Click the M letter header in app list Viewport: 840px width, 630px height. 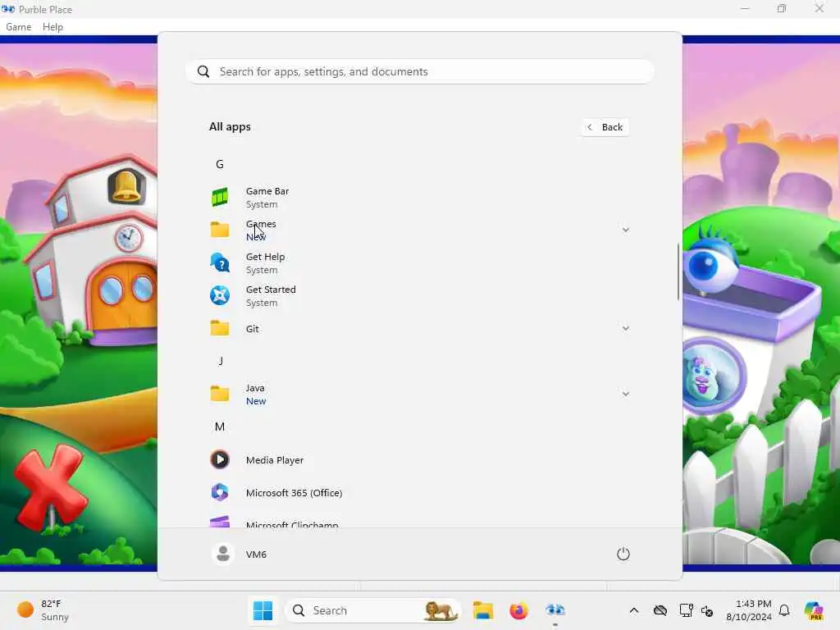[x=220, y=427]
